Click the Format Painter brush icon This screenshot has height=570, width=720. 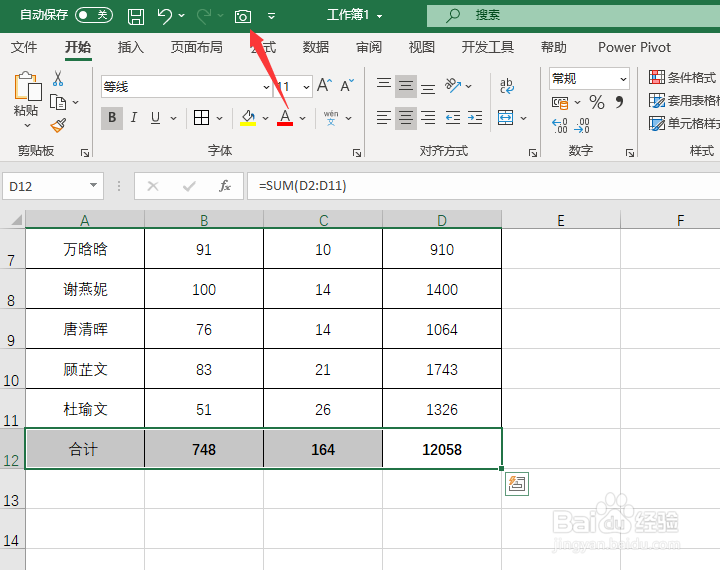(x=58, y=125)
